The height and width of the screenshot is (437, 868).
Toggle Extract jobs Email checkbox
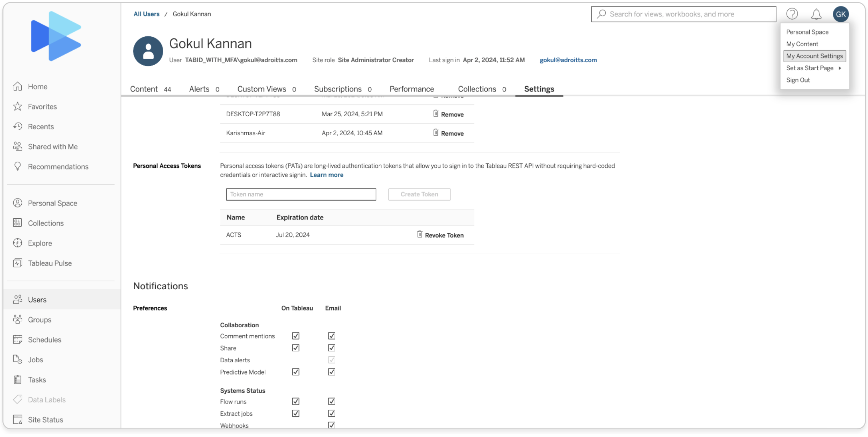tap(331, 413)
